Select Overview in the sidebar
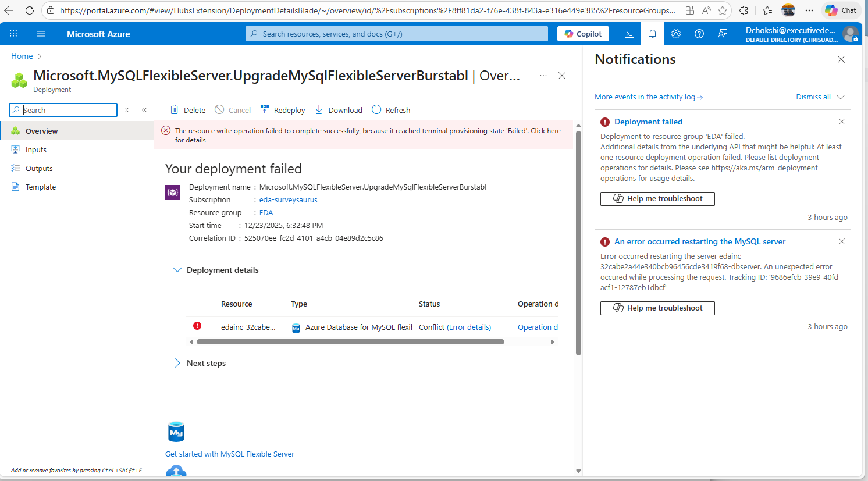868x481 pixels. tap(77, 131)
